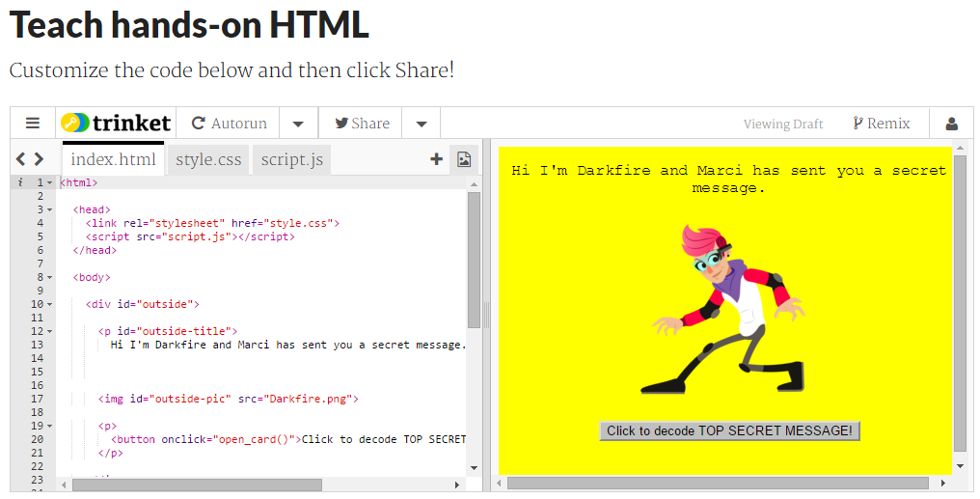Viewport: 980px width, 499px height.
Task: Add a new file with plus icon
Action: click(436, 159)
